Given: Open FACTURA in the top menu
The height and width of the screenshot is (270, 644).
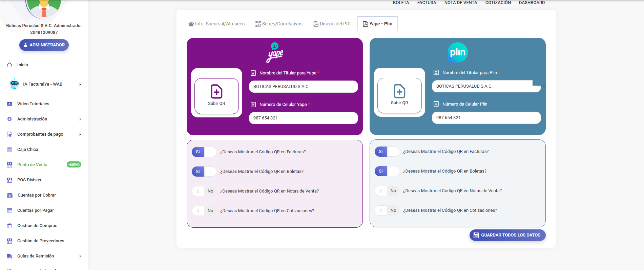Looking at the screenshot, I should (427, 3).
